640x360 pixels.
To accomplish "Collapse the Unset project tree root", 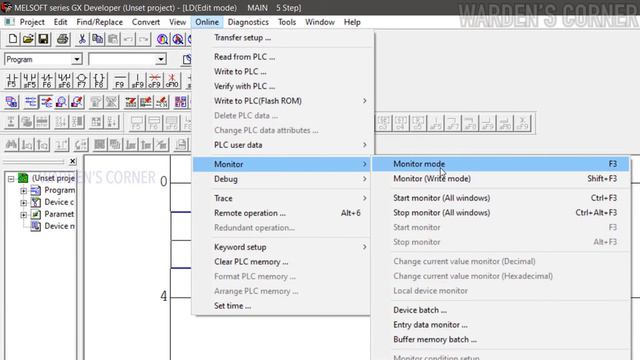I will (11, 178).
